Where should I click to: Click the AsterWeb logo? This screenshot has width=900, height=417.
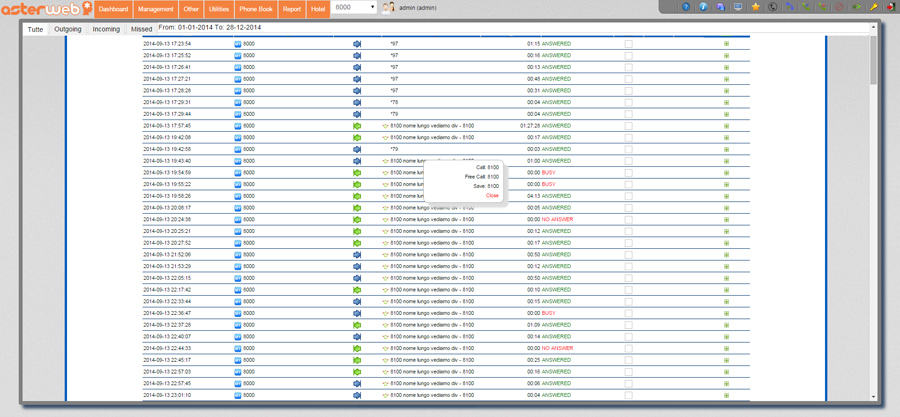pyautogui.click(x=45, y=9)
